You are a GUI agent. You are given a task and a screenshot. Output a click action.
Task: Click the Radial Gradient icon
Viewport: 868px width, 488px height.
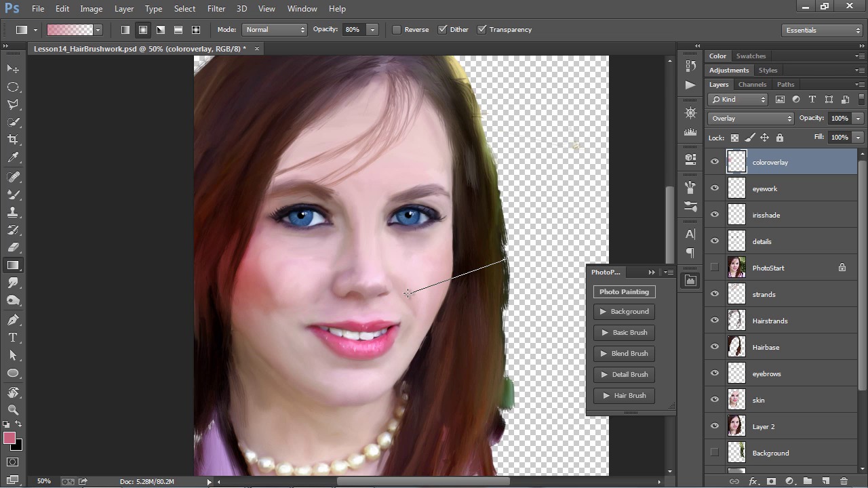tap(143, 30)
